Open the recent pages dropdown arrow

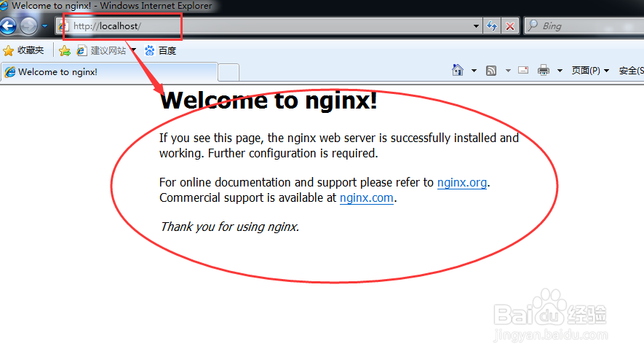pos(45,26)
